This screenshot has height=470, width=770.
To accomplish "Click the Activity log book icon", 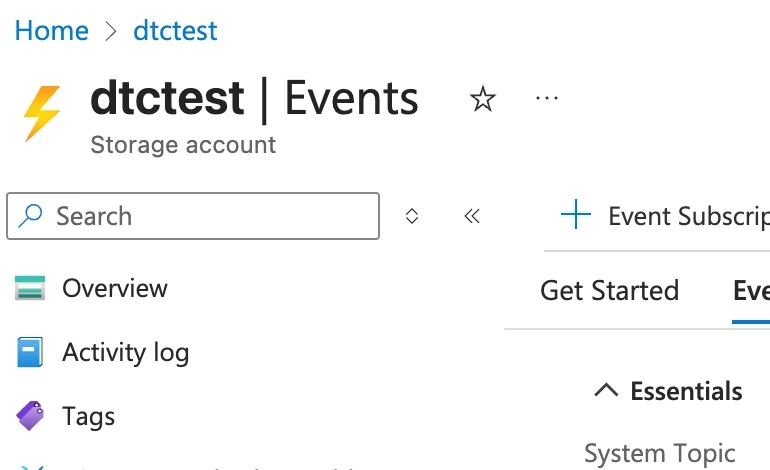I will pos(30,352).
